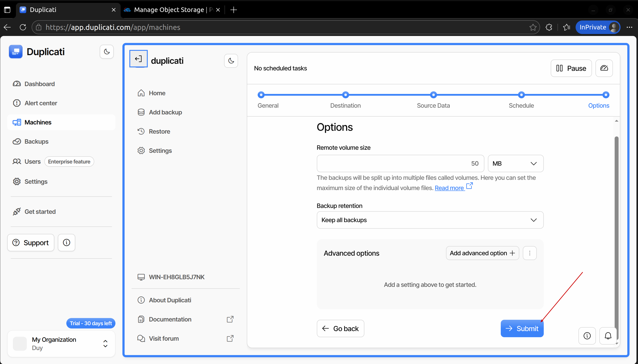Toggle dark mode in main sidebar
This screenshot has width=638, height=364.
[106, 52]
